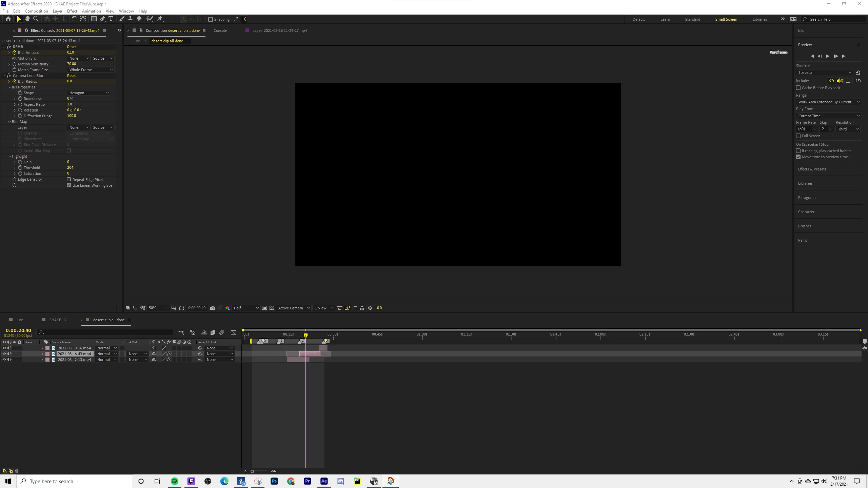
Task: Take snapshot with camera icon
Action: point(213,308)
